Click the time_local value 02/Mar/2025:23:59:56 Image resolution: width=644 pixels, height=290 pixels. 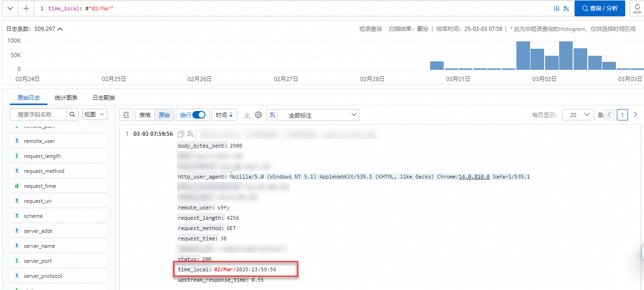(x=245, y=269)
